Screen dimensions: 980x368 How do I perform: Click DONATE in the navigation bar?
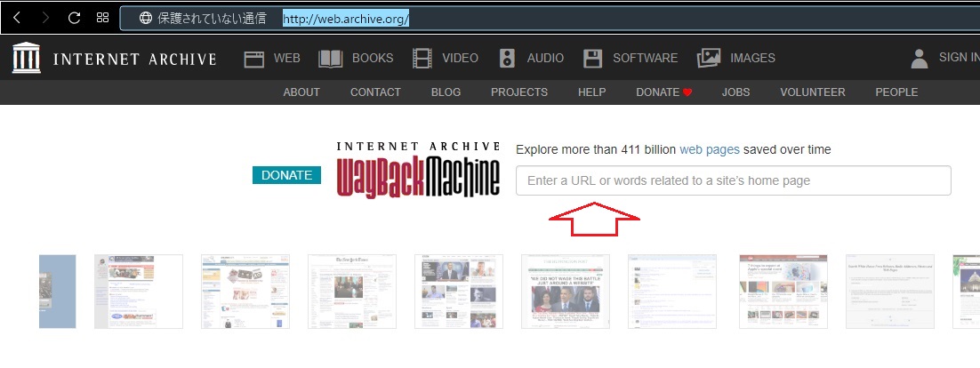pyautogui.click(x=663, y=92)
